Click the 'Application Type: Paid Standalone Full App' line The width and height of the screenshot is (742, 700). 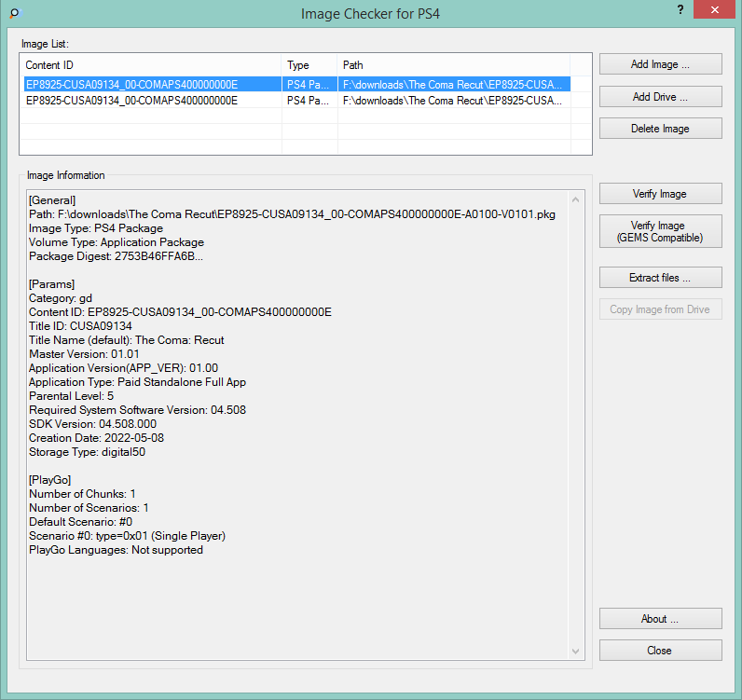137,382
